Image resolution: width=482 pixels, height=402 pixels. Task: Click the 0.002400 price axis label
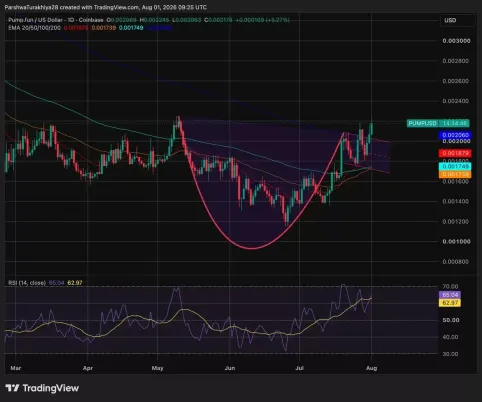tap(456, 101)
